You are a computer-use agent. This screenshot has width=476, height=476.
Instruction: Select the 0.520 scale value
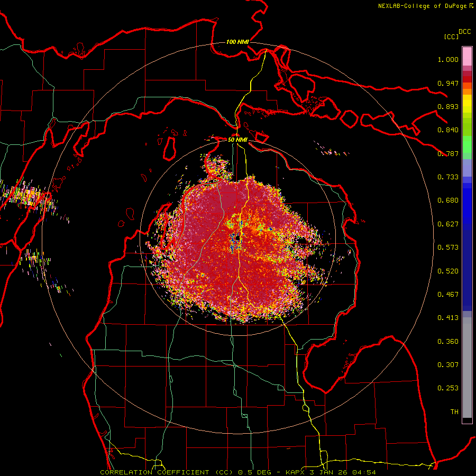(448, 271)
